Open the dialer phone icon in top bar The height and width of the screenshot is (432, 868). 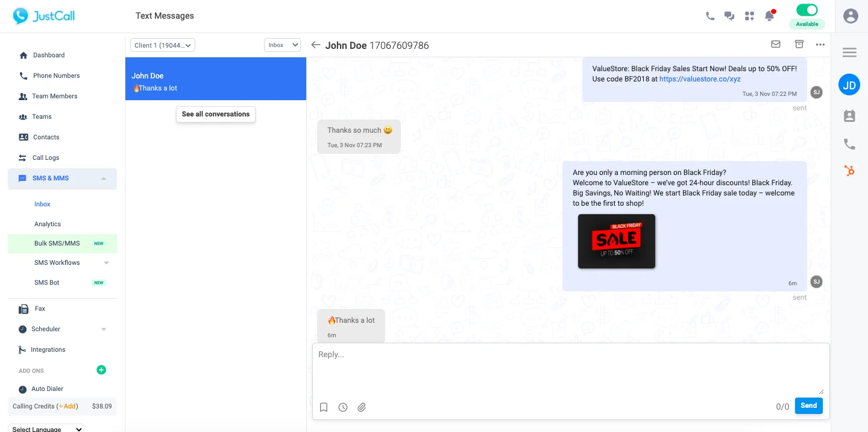point(710,16)
